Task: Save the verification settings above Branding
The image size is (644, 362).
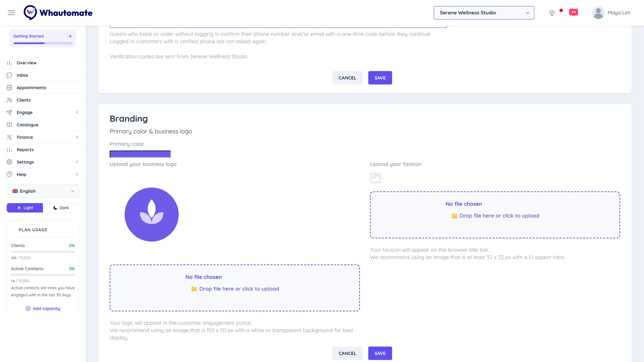Action: point(380,78)
